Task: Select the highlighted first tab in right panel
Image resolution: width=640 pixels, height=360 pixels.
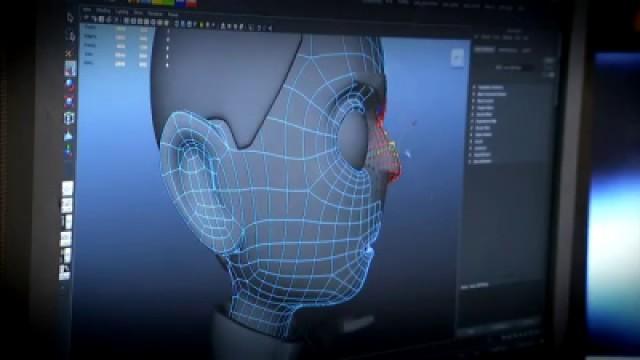Action: [484, 50]
